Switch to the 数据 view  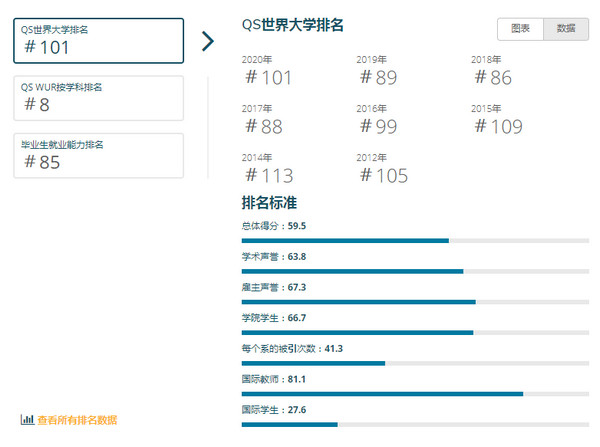click(566, 29)
